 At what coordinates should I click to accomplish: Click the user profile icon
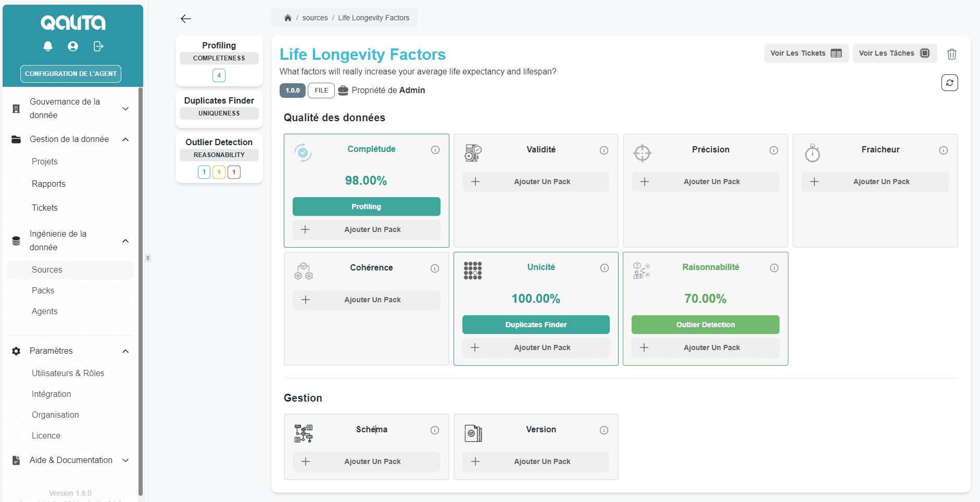tap(72, 46)
